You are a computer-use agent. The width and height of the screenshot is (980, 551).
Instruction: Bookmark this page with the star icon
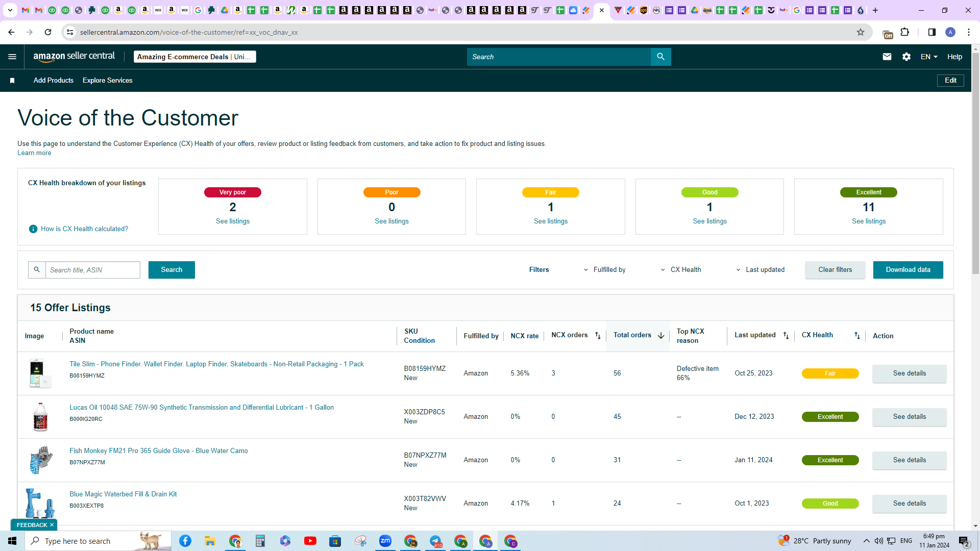(x=861, y=32)
